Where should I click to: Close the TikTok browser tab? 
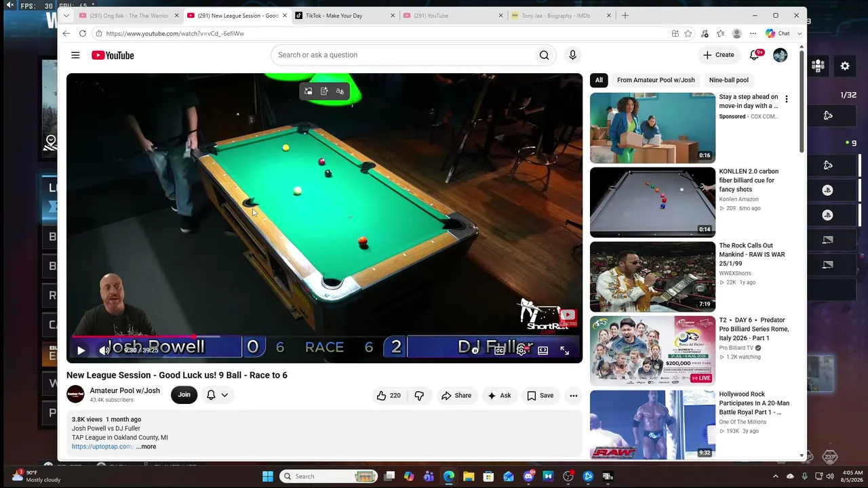point(393,16)
